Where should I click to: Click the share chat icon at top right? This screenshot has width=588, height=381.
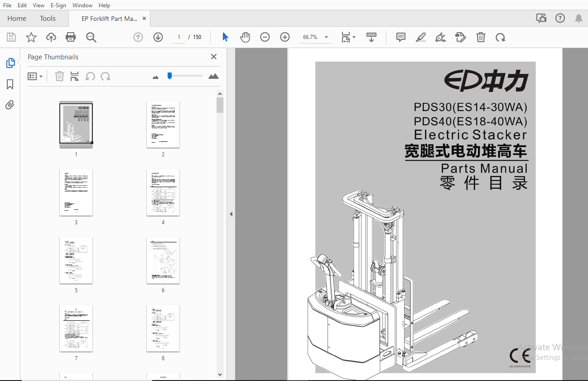pos(541,19)
